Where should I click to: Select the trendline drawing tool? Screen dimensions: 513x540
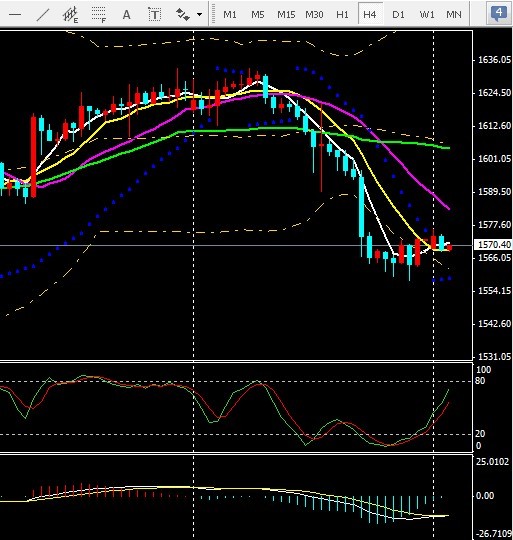click(x=43, y=14)
